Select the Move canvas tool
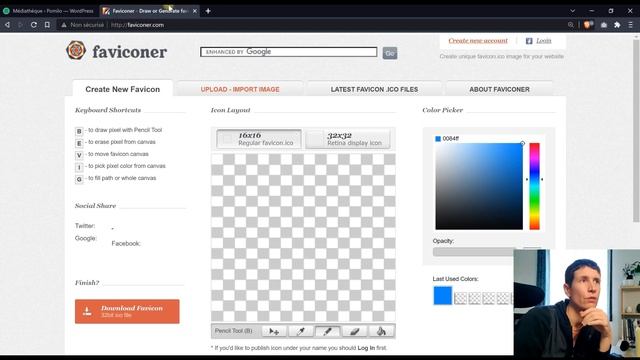The image size is (640, 360). click(274, 331)
